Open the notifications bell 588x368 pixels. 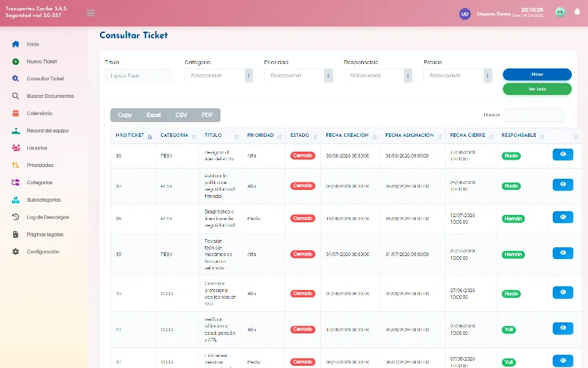click(x=577, y=12)
